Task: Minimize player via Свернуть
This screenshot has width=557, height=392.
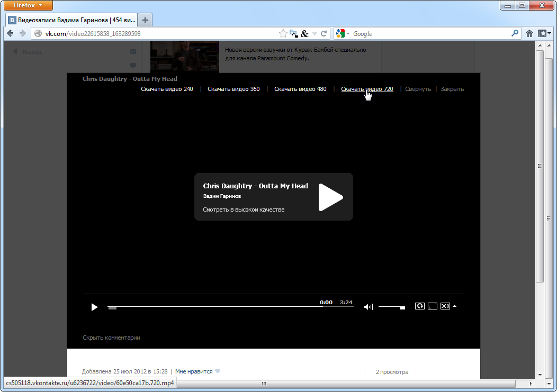Action: [x=418, y=89]
